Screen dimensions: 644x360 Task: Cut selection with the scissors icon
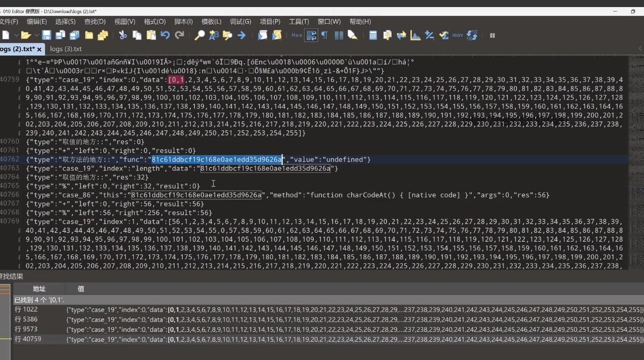pos(122,35)
